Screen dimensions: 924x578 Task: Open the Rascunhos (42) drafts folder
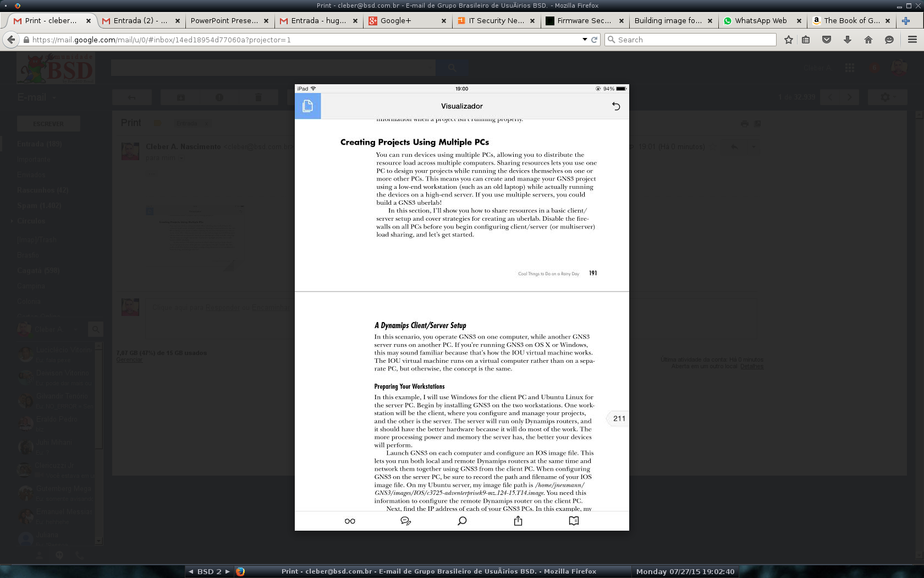pyautogui.click(x=43, y=190)
